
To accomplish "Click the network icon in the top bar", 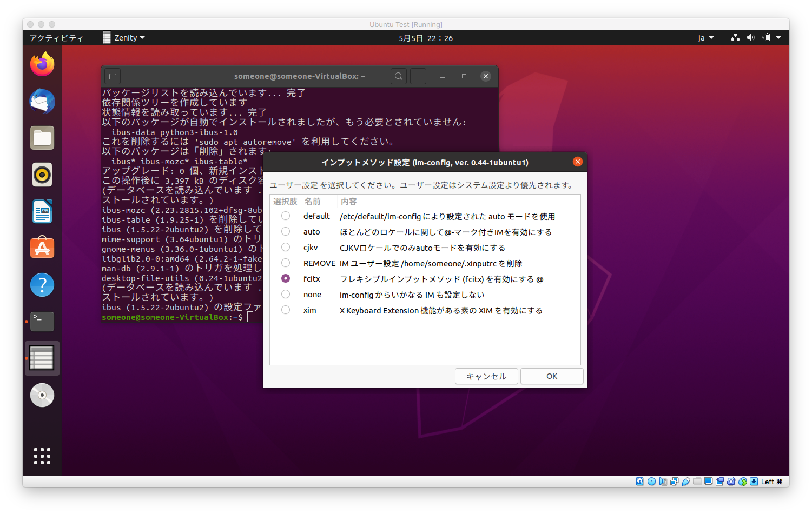I will coord(735,37).
